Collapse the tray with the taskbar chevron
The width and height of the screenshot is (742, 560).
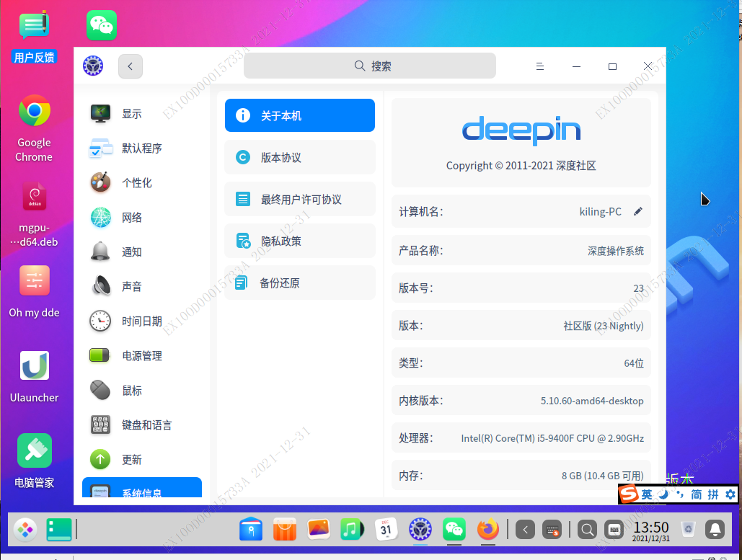[x=524, y=530]
